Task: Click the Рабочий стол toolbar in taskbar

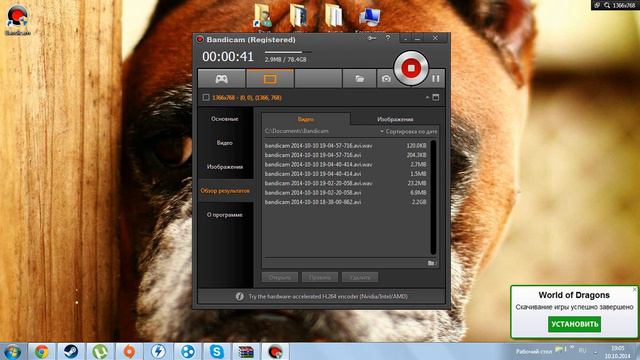Action: coord(534,351)
